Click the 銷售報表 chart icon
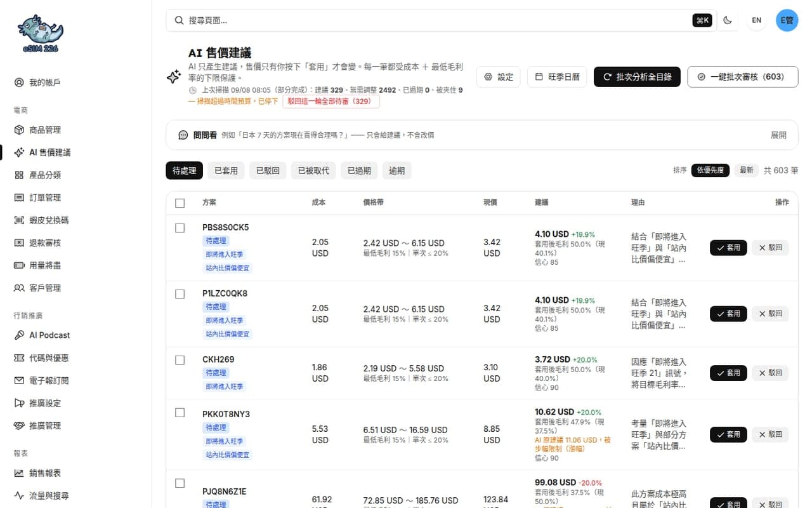This screenshot has height=508, width=812. pos(19,473)
